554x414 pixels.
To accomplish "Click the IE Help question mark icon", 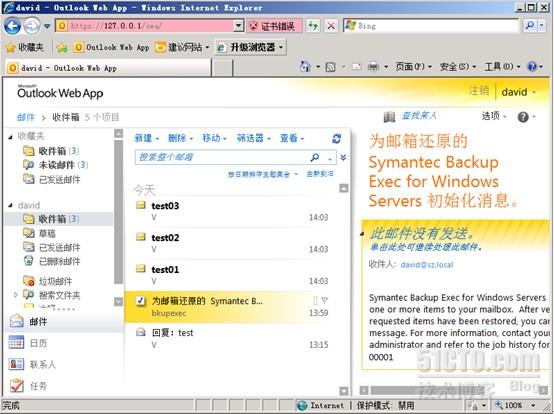I will click(532, 66).
